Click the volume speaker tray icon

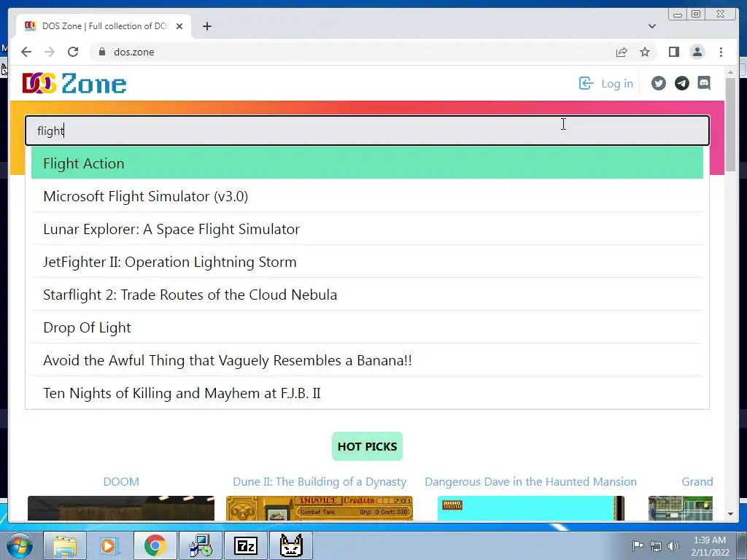673,546
